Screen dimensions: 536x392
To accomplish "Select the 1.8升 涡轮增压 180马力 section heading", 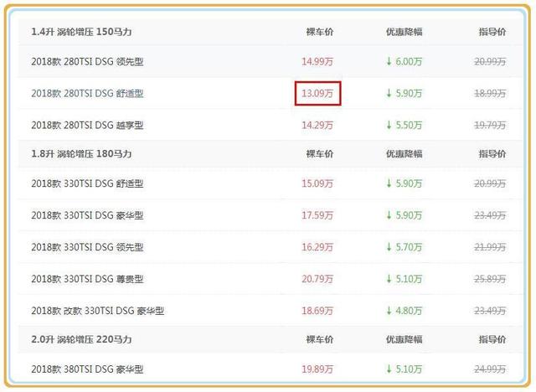I will [x=81, y=154].
